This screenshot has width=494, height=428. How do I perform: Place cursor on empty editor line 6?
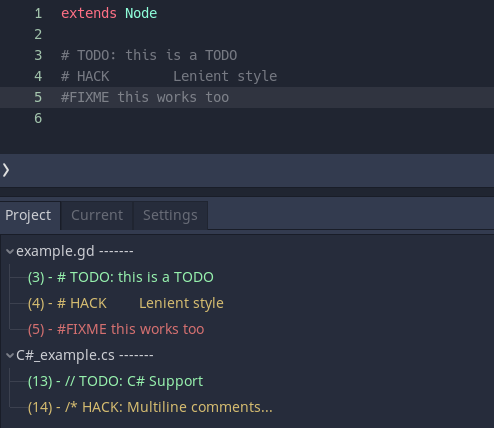(247, 118)
